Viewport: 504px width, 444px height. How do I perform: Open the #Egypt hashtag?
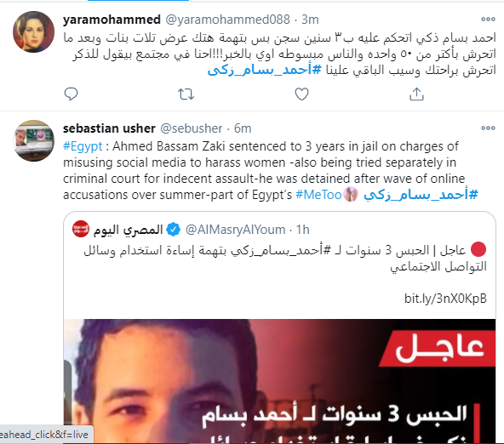point(83,146)
